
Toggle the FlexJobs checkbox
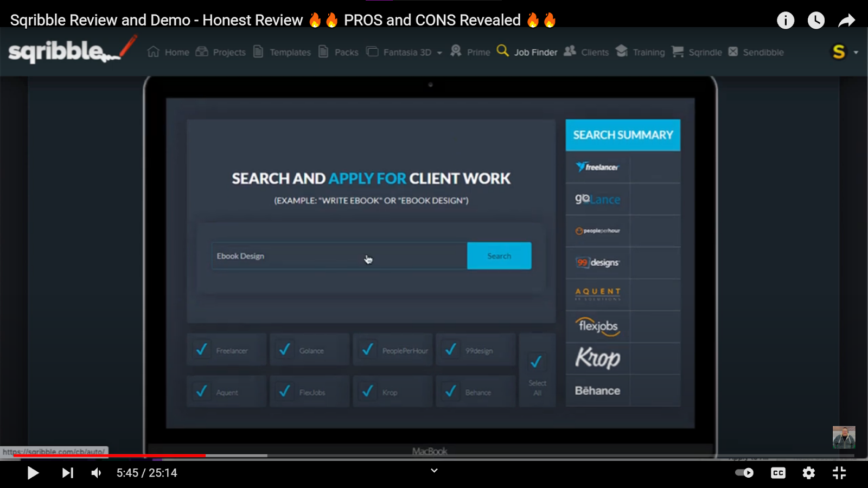[285, 391]
